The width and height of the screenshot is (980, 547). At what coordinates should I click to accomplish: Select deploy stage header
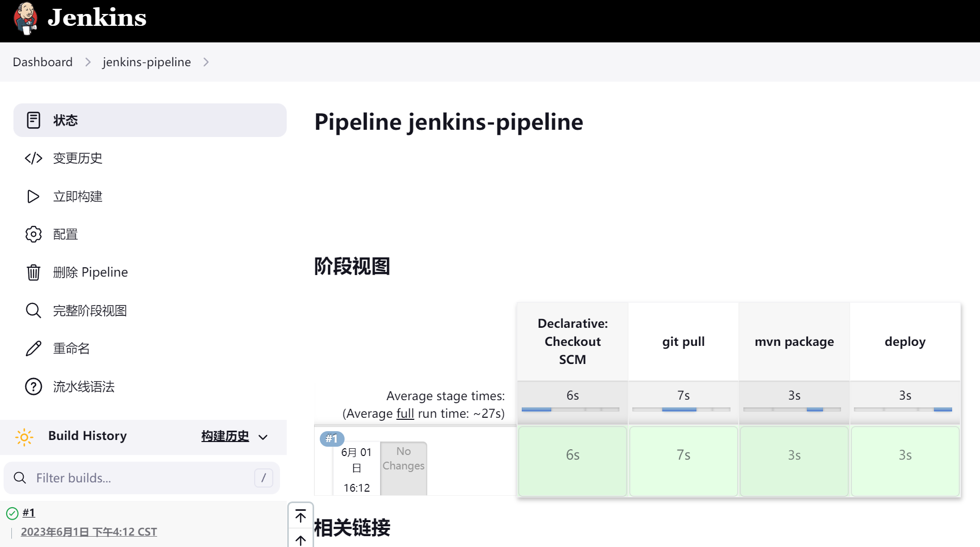tap(905, 341)
